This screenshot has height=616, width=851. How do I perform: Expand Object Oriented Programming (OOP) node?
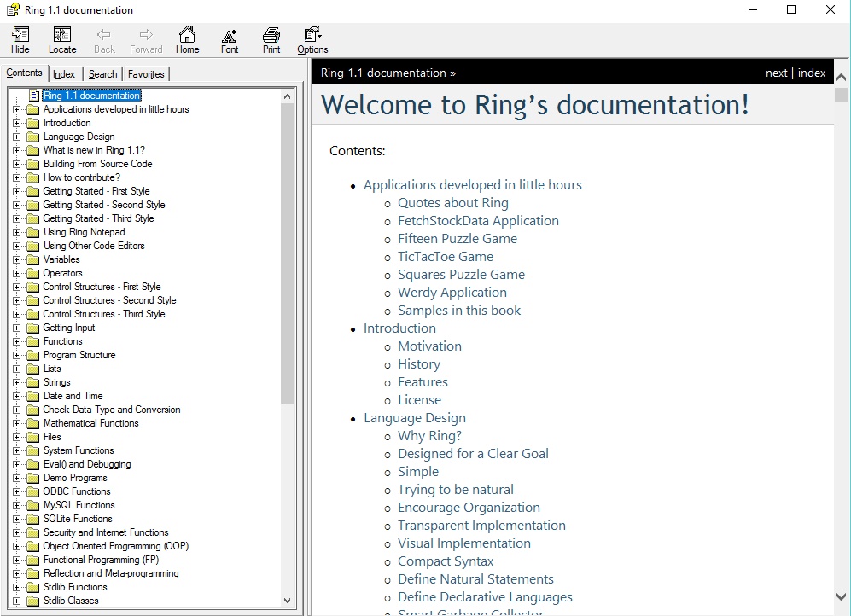16,547
